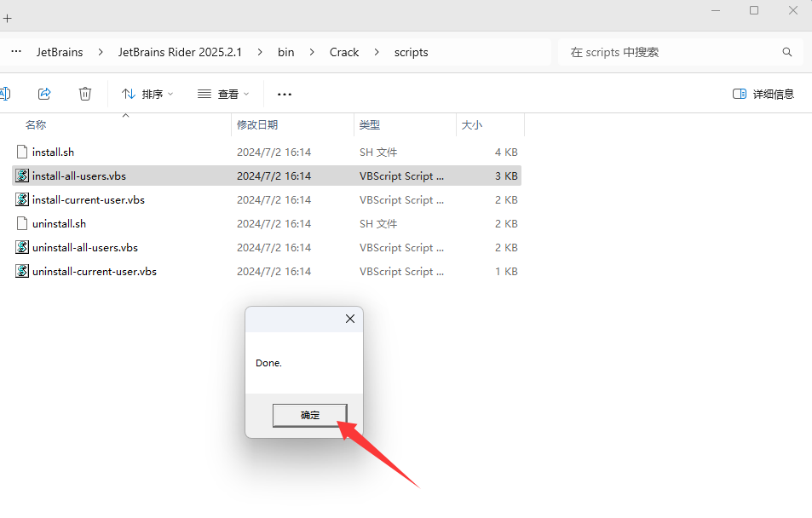The height and width of the screenshot is (518, 812).
Task: Click the date cell of install.sh row
Action: click(x=274, y=153)
